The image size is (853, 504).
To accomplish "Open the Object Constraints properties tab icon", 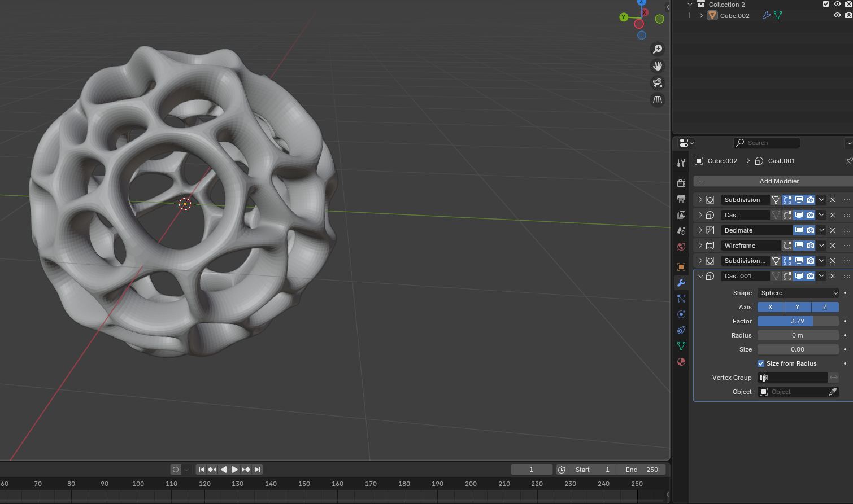I will pyautogui.click(x=681, y=330).
